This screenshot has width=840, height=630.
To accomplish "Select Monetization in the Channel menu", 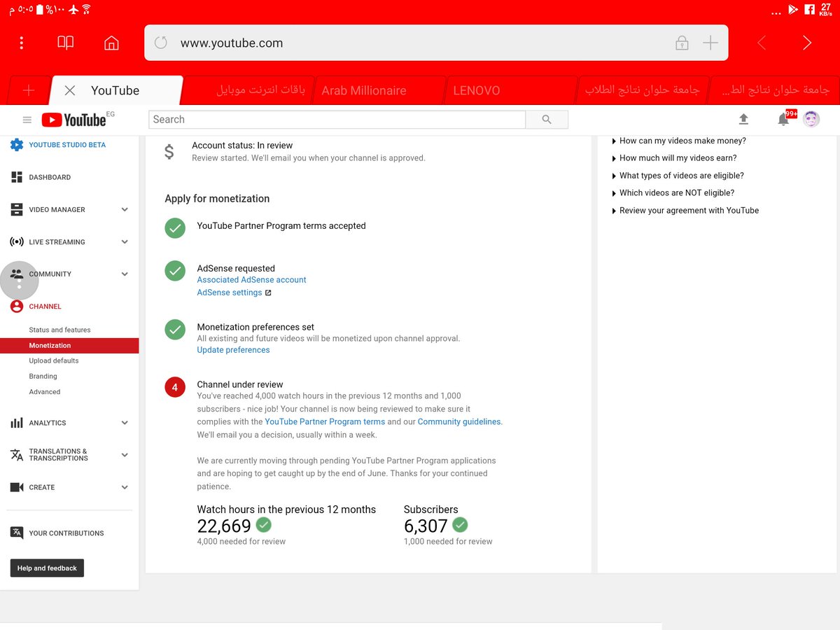I will tap(69, 345).
